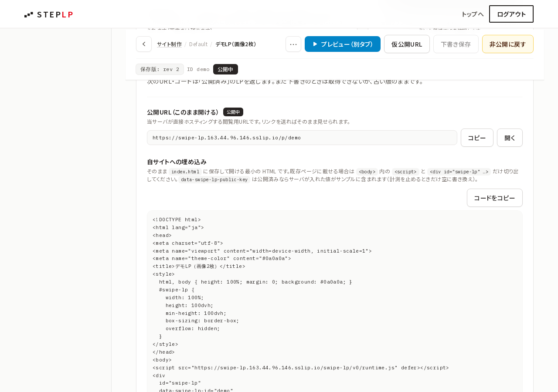Click the 自サイトへの埋め込み heading

coord(177,162)
